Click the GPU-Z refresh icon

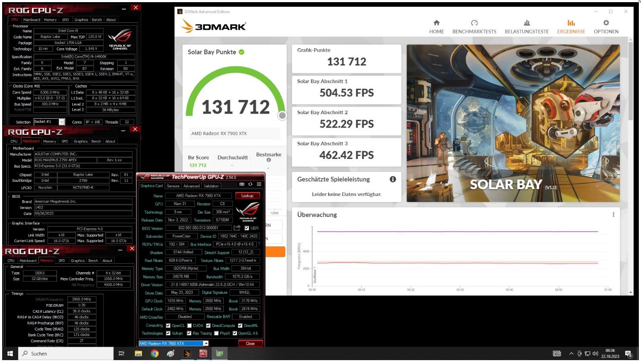pyautogui.click(x=250, y=184)
